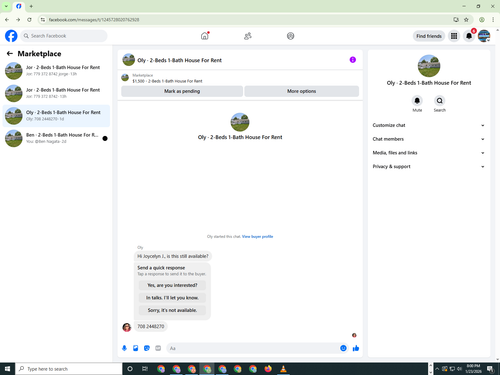Expand Customize chat section
Screen dimensions: 500x375
(x=429, y=125)
